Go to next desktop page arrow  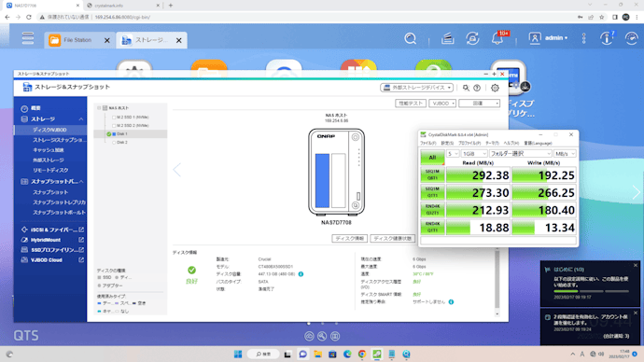(x=637, y=192)
